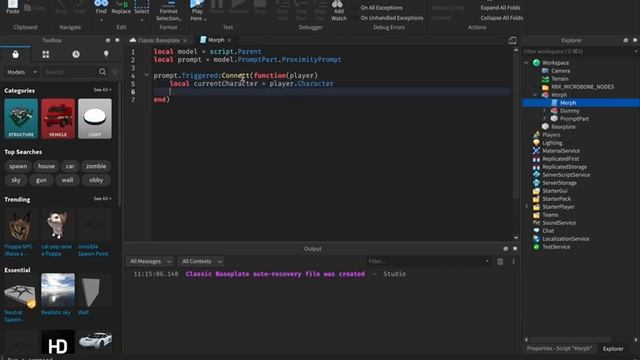The height and width of the screenshot is (360, 640).
Task: Select PromptPart in Explorer
Action: pyautogui.click(x=574, y=119)
